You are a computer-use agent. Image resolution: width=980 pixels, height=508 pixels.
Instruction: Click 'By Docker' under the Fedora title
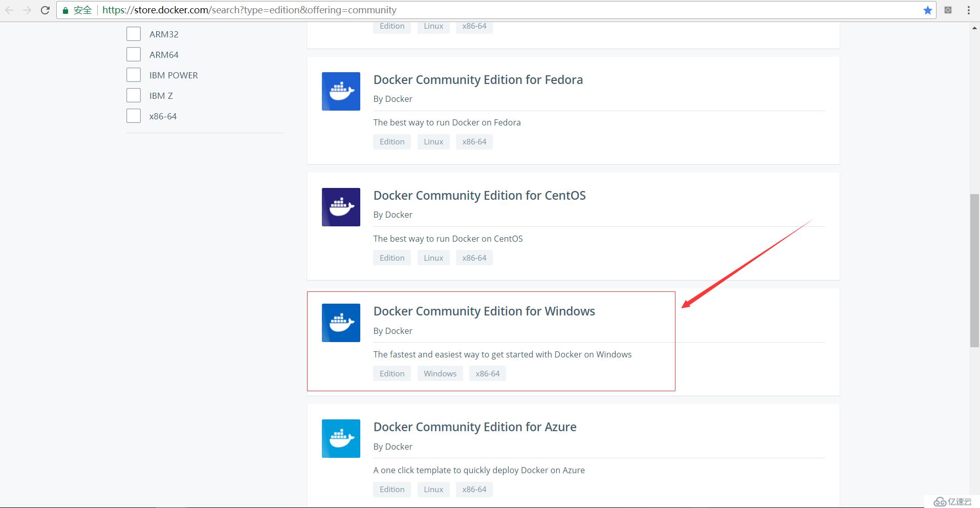point(393,99)
